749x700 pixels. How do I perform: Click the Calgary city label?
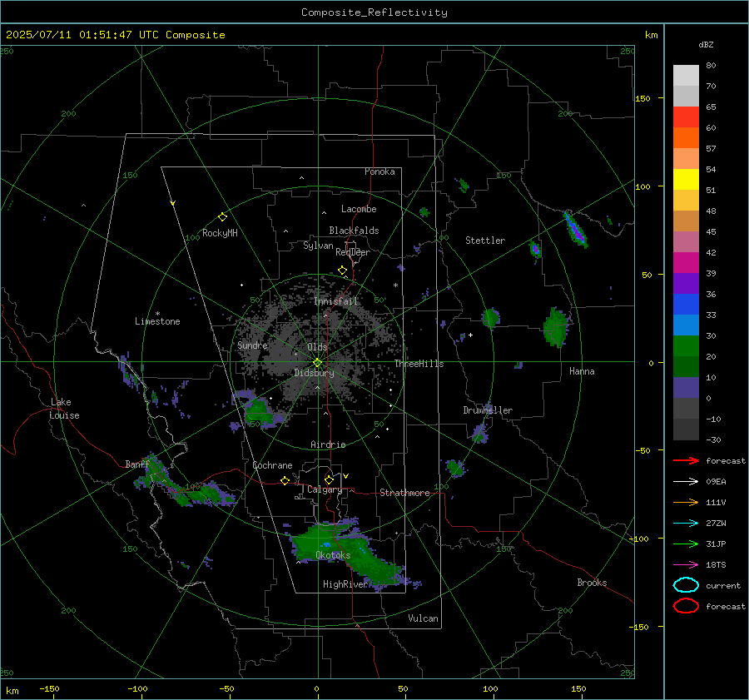coord(325,489)
